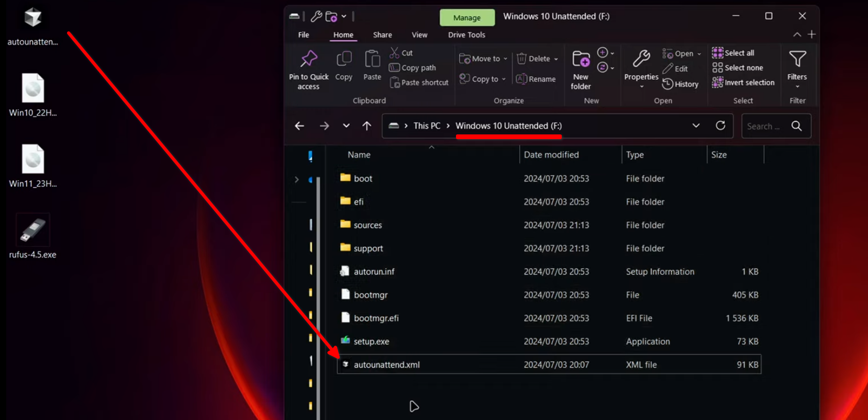Image resolution: width=868 pixels, height=420 pixels.
Task: Open the Filters dropdown
Action: tap(797, 69)
